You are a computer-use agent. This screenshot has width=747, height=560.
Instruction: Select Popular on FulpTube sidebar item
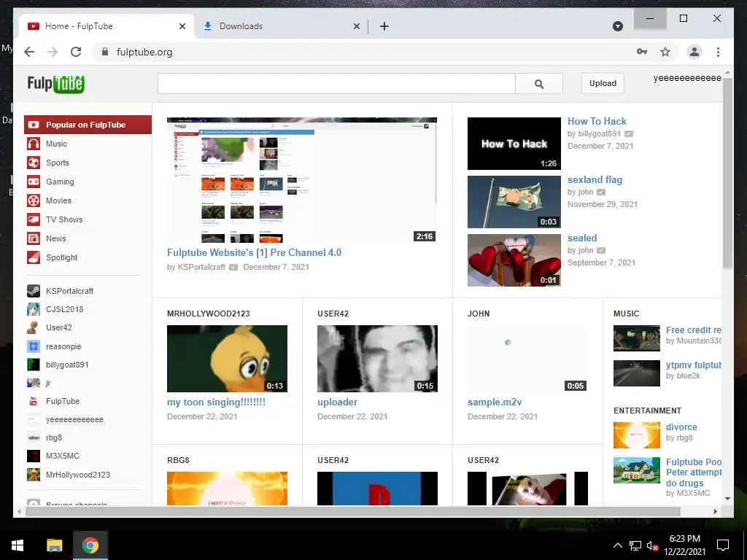pyautogui.click(x=88, y=125)
